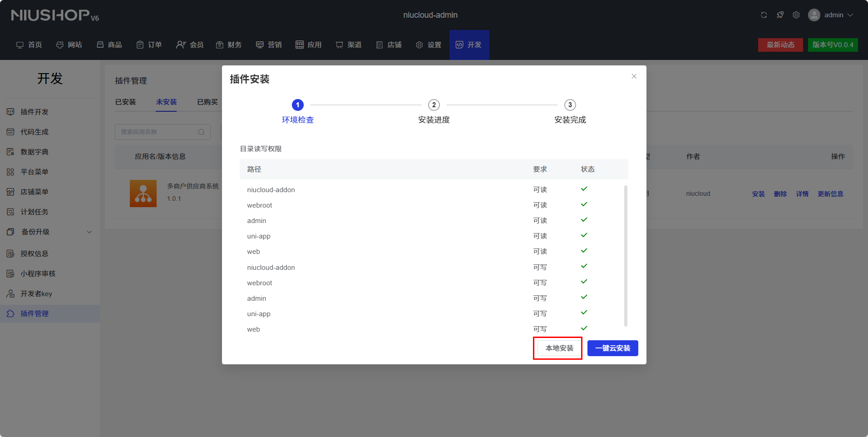The height and width of the screenshot is (437, 868).
Task: Click the rocket icon in top header
Action: pos(780,15)
